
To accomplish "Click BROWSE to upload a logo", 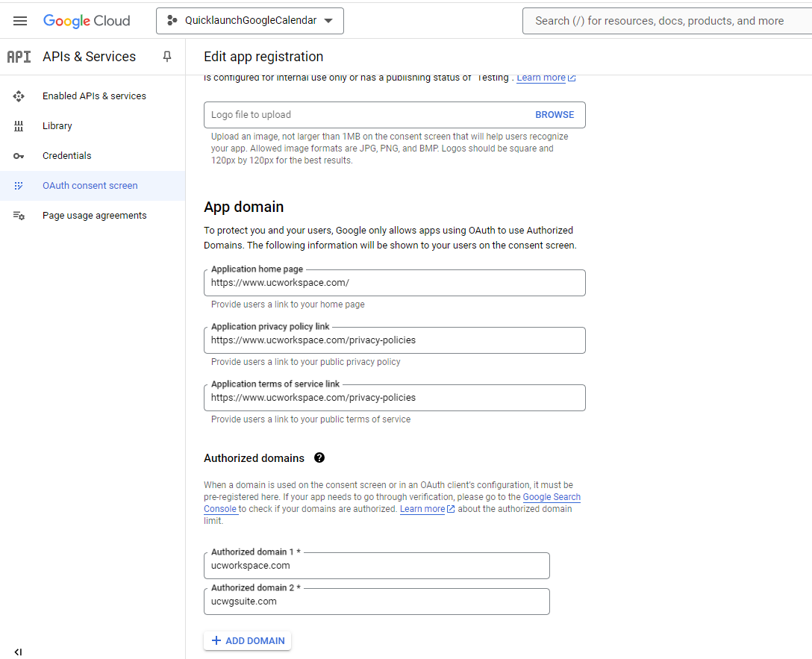I will point(555,115).
